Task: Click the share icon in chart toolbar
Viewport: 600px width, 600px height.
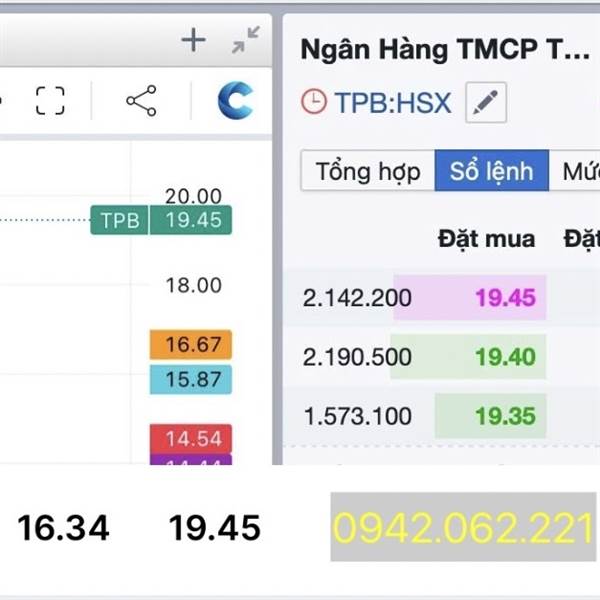Action: pyautogui.click(x=142, y=101)
